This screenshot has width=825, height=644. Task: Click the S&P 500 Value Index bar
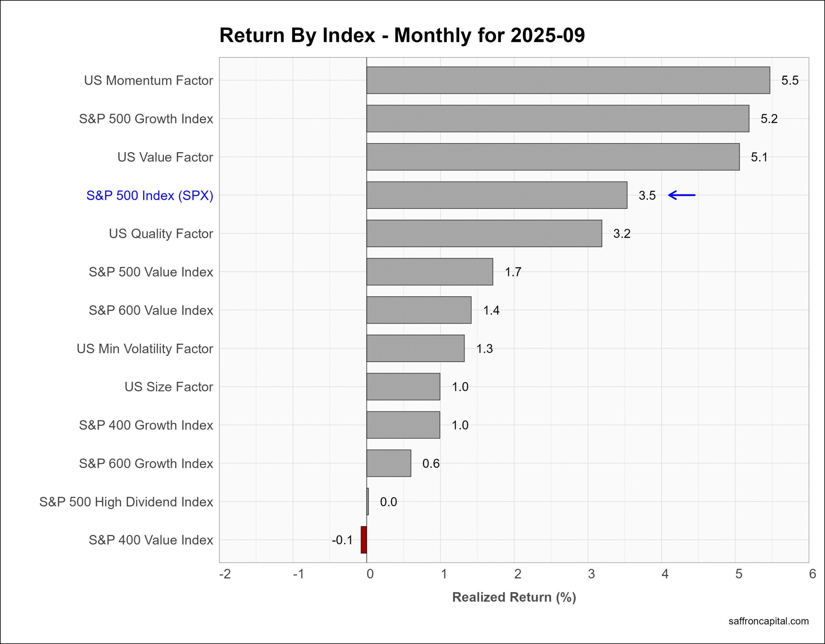click(430, 272)
